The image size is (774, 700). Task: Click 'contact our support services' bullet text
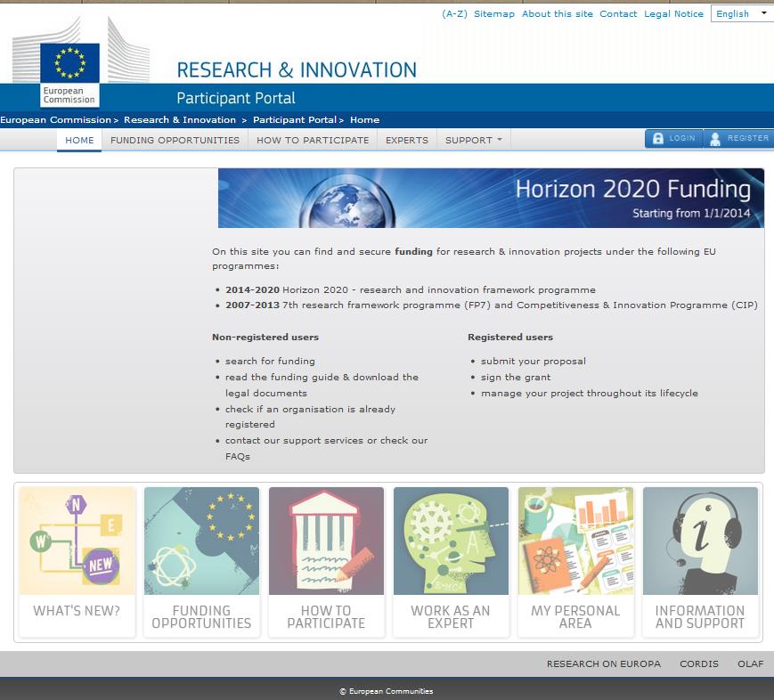[x=326, y=448]
